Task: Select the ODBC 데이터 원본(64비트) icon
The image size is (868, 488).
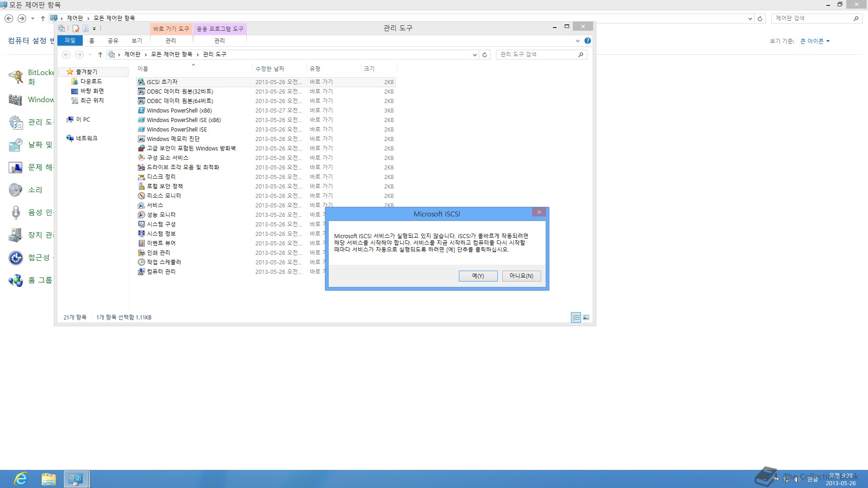Action: (x=142, y=101)
